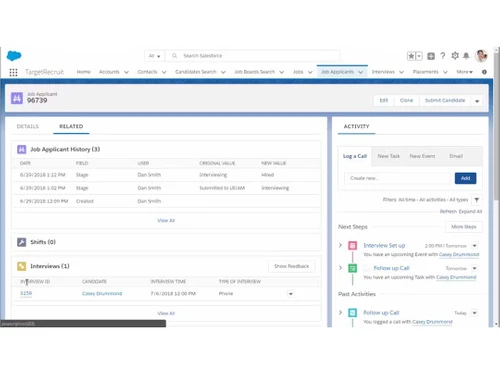This screenshot has height=375, width=500.
Task: Open the Interviews tab dropdown chevron
Action: [401, 72]
